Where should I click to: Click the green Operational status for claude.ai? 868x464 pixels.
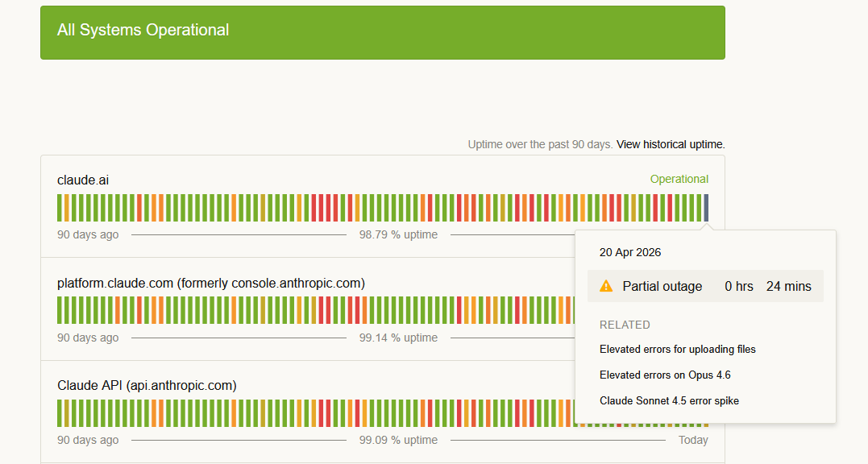[x=679, y=179]
